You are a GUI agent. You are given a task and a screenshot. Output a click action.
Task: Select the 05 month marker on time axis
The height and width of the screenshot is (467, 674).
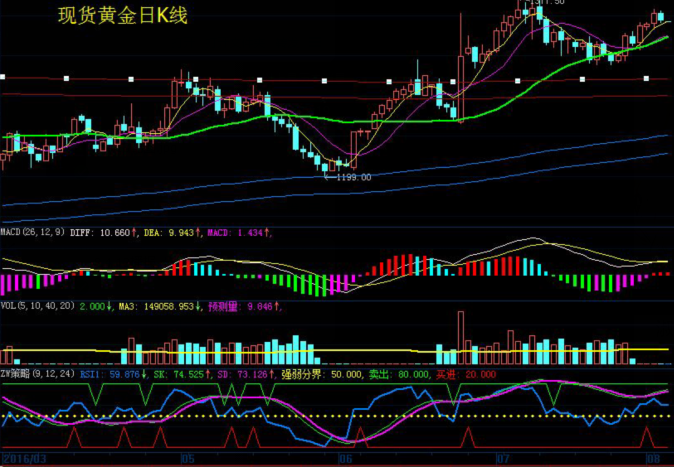pyautogui.click(x=187, y=459)
